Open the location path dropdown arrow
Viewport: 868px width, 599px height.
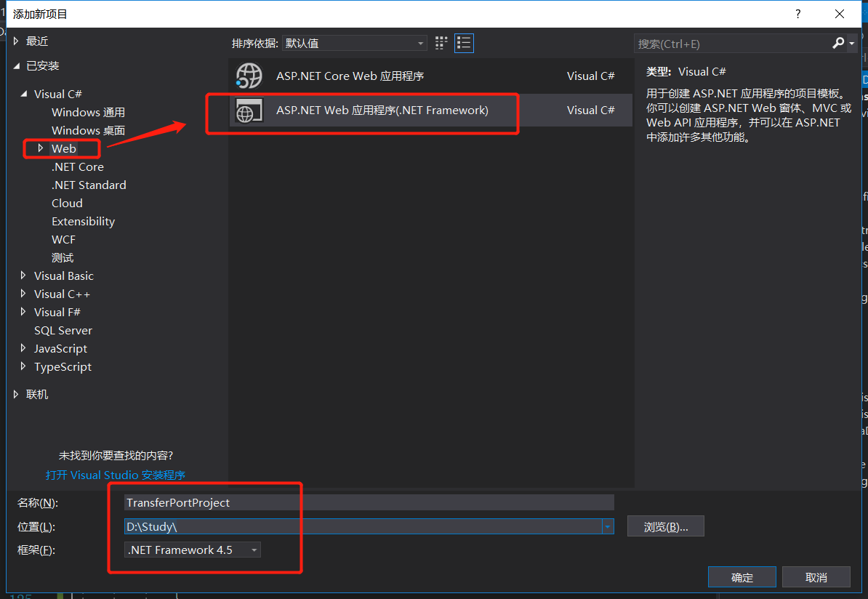pyautogui.click(x=608, y=526)
